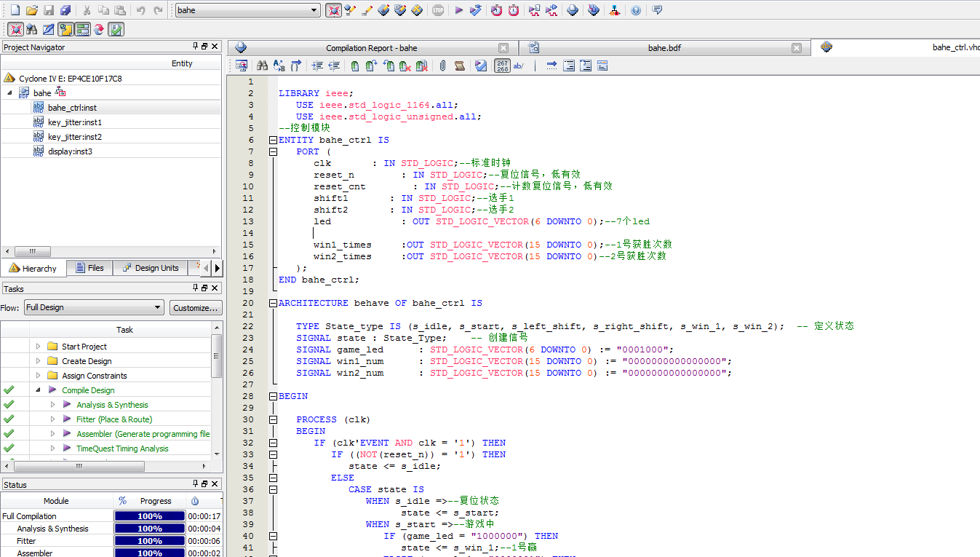Click the binoculars Find icon in editor toolbar
980x557 pixels.
262,66
